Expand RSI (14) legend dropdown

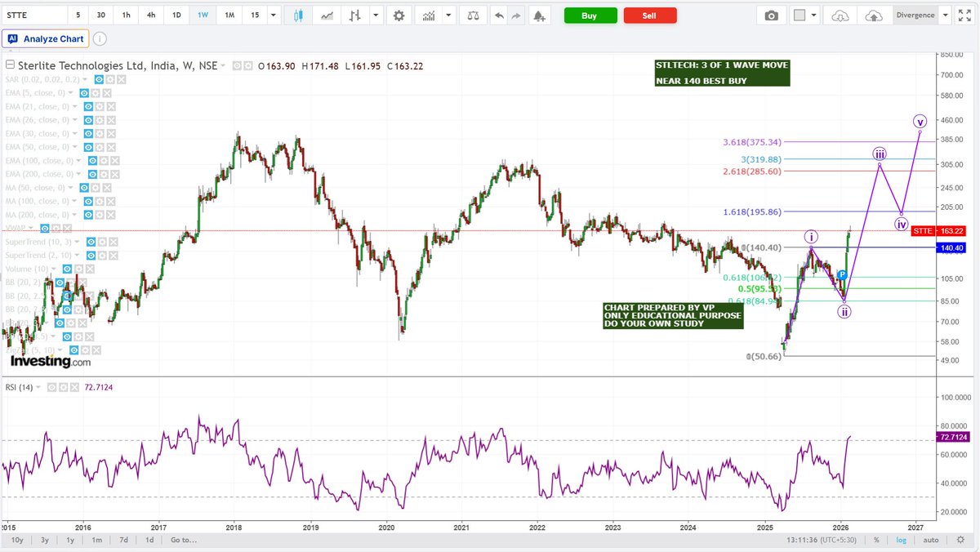38,387
